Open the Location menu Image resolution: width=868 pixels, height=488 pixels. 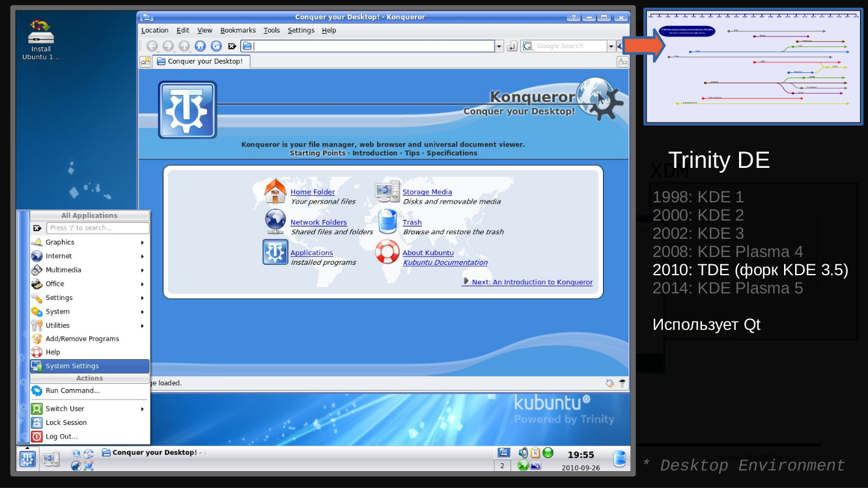tap(155, 30)
